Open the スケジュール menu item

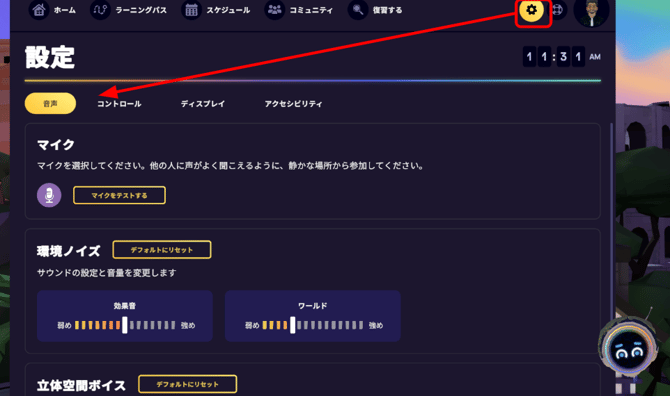coord(228,10)
